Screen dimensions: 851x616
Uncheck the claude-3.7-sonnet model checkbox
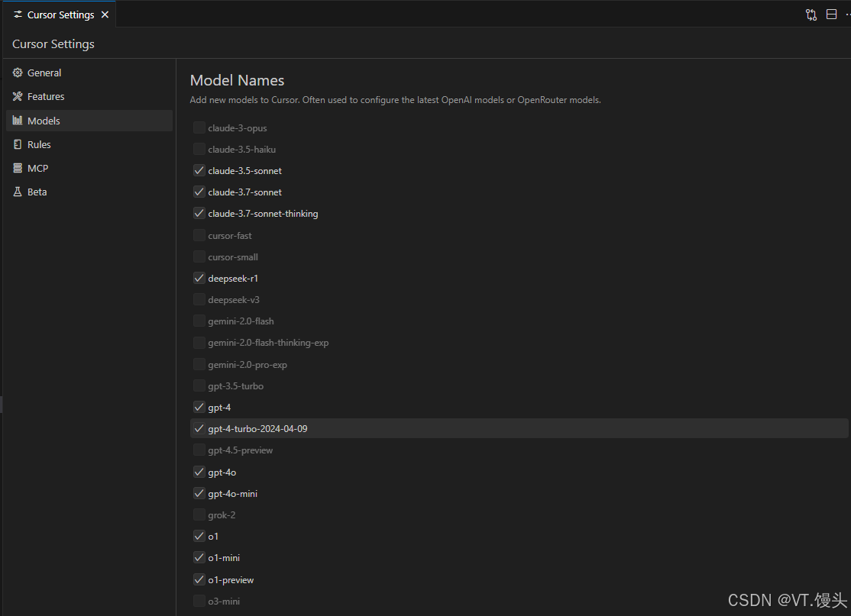(199, 192)
